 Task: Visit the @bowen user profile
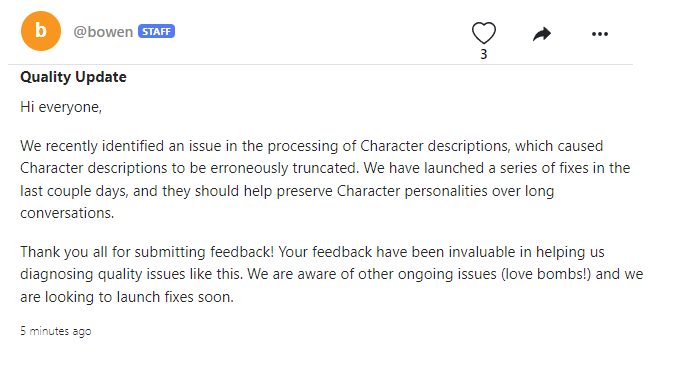point(103,32)
